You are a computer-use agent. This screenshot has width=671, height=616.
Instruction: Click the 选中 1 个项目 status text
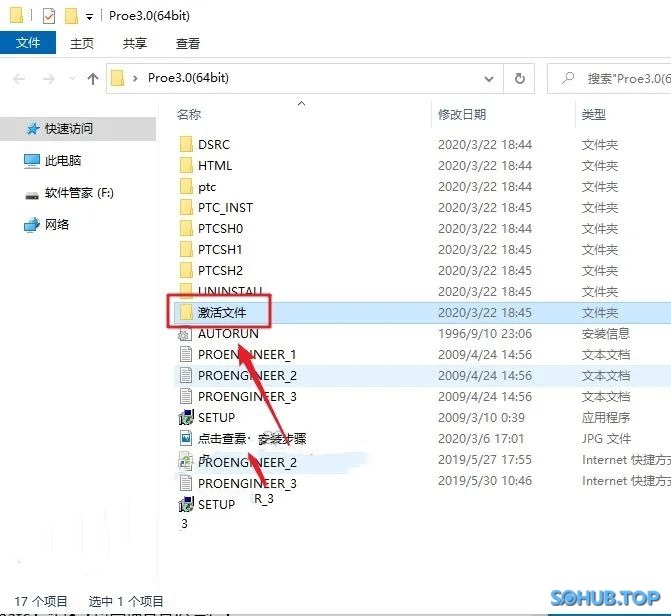point(126,601)
